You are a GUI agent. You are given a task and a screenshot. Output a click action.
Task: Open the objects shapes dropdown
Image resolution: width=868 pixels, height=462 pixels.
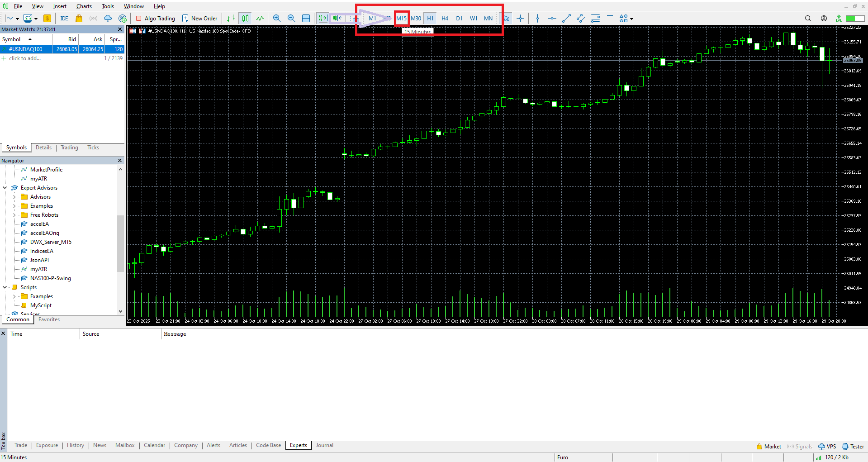(631, 18)
